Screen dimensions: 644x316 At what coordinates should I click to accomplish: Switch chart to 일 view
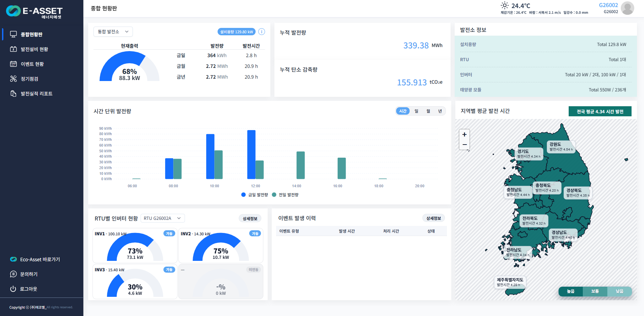(x=416, y=111)
